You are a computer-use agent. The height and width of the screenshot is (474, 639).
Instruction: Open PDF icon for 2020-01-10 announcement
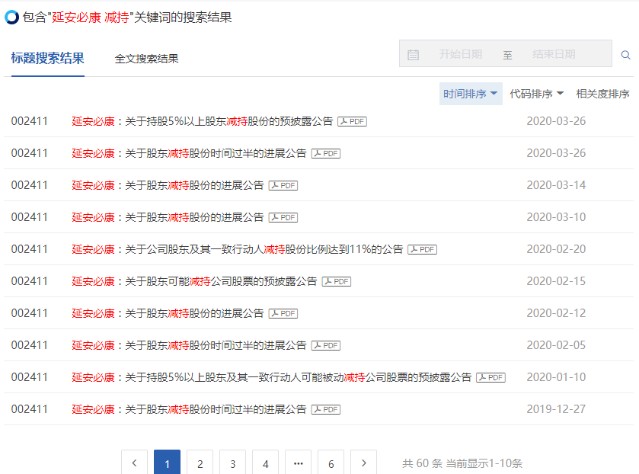pos(491,377)
